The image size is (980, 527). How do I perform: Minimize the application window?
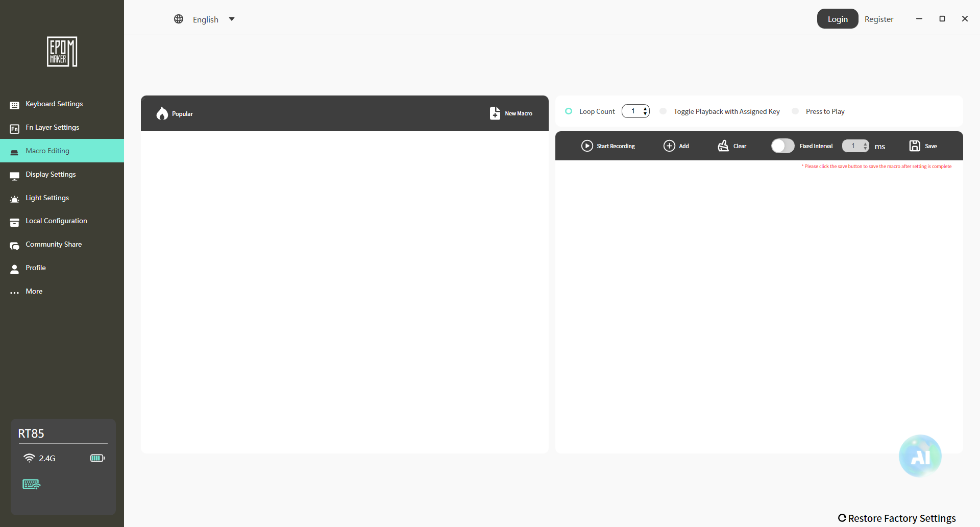[x=919, y=19]
